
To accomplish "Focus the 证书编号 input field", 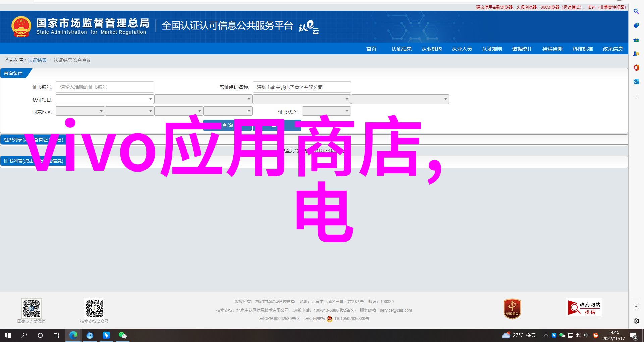I will [105, 87].
